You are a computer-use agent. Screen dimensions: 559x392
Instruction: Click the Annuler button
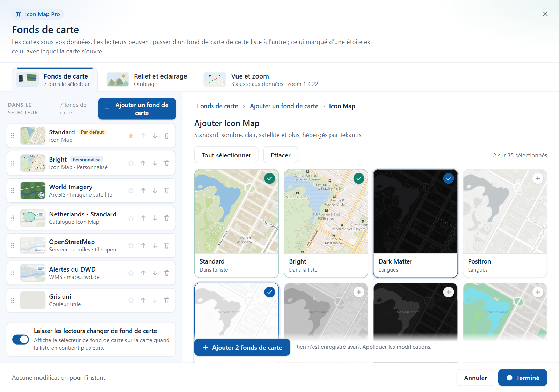coord(475,378)
